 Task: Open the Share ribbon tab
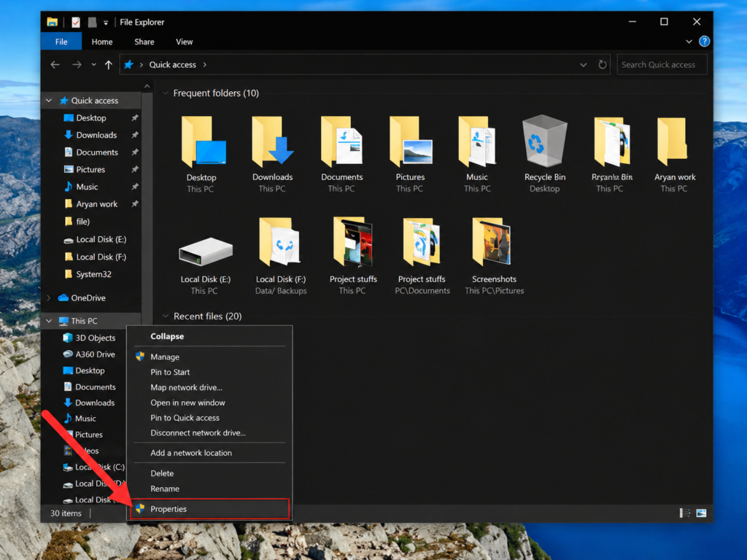144,42
